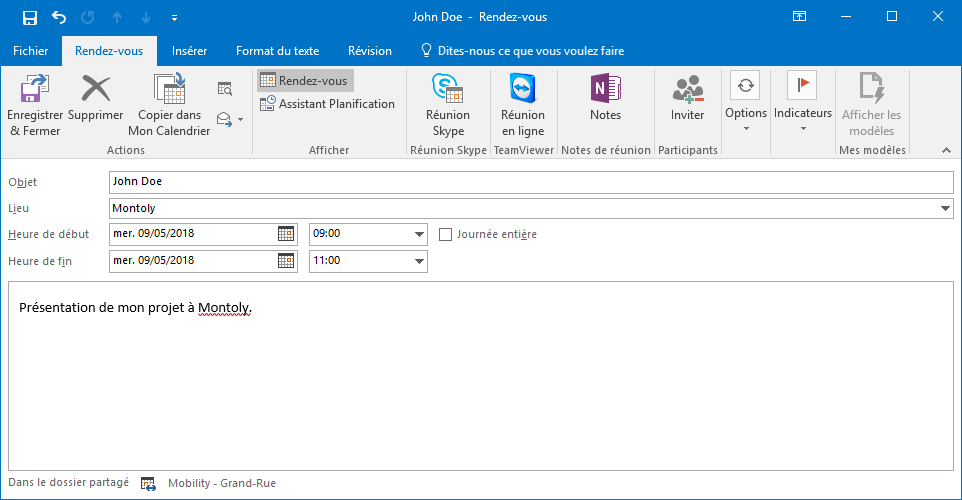Select the Rendez-vous view button
962x500 pixels.
[304, 80]
